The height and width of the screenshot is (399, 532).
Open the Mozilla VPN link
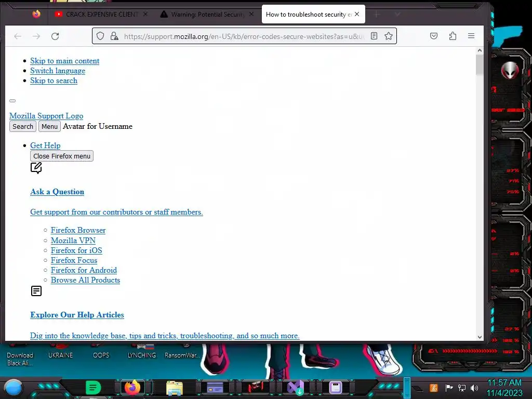pos(73,240)
